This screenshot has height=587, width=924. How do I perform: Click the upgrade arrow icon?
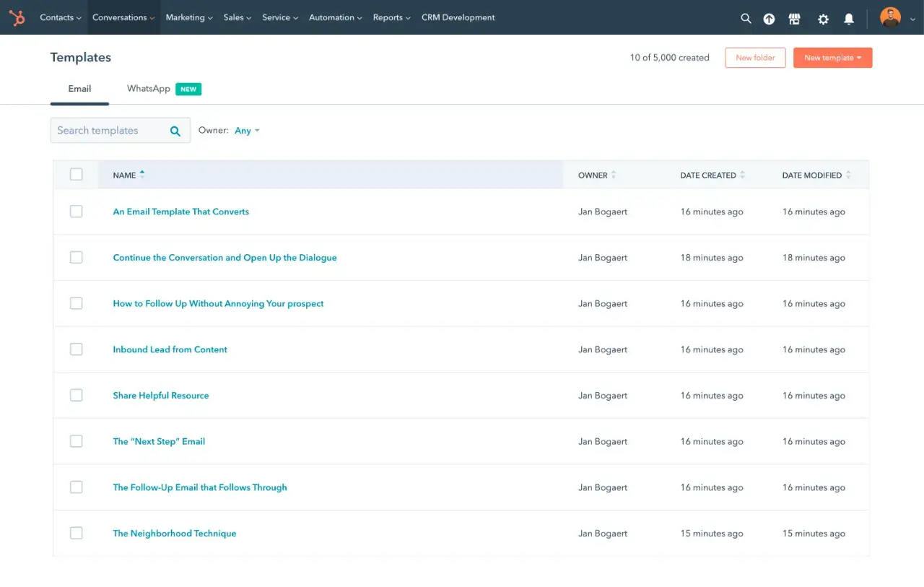point(769,19)
